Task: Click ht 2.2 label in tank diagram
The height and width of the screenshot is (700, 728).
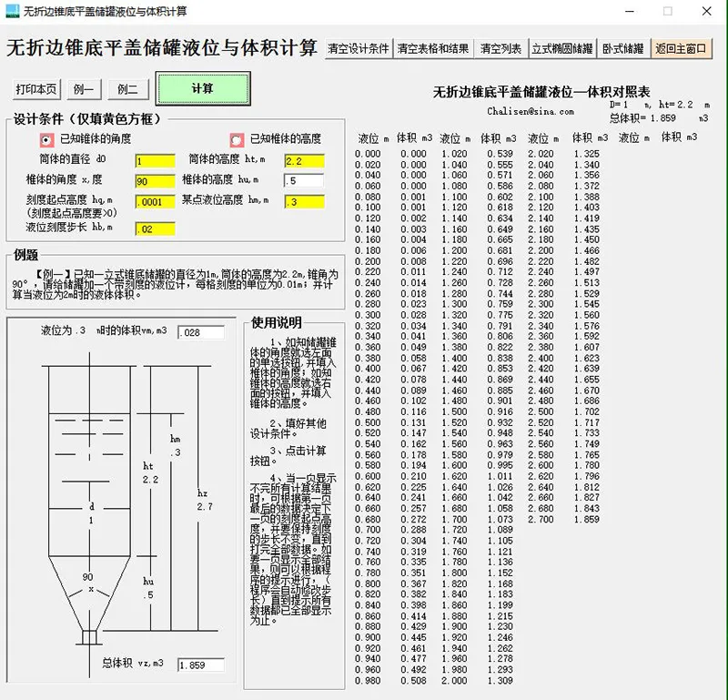Action: 150,472
